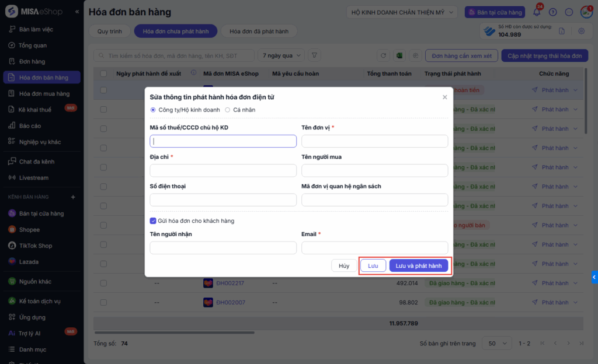Open the notifications bell
The height and width of the screenshot is (364, 598).
pyautogui.click(x=537, y=12)
